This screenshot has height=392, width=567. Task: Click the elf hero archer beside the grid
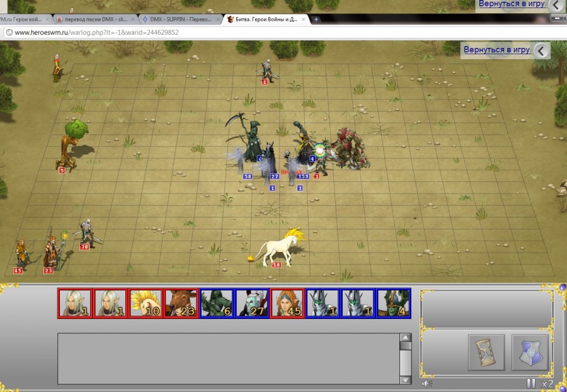[x=57, y=68]
